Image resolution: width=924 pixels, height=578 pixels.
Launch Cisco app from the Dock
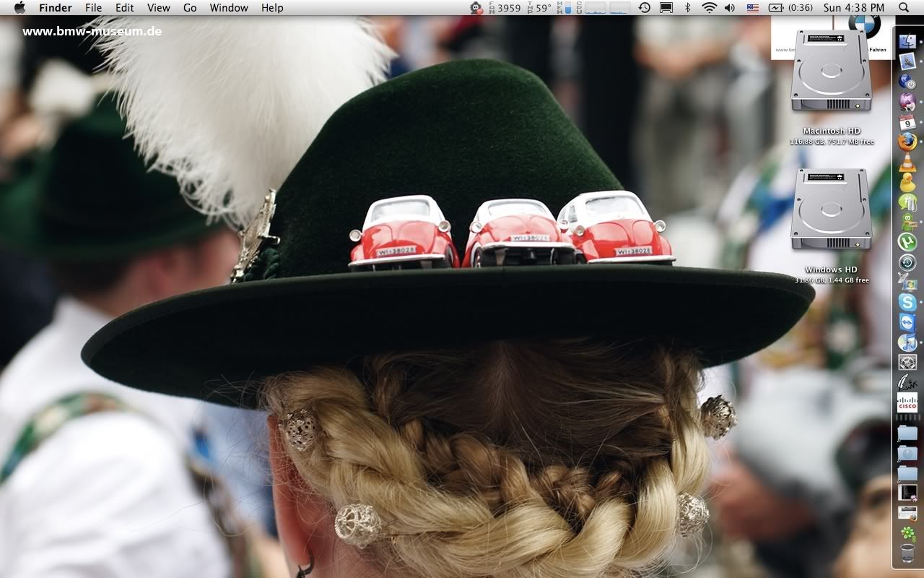907,403
